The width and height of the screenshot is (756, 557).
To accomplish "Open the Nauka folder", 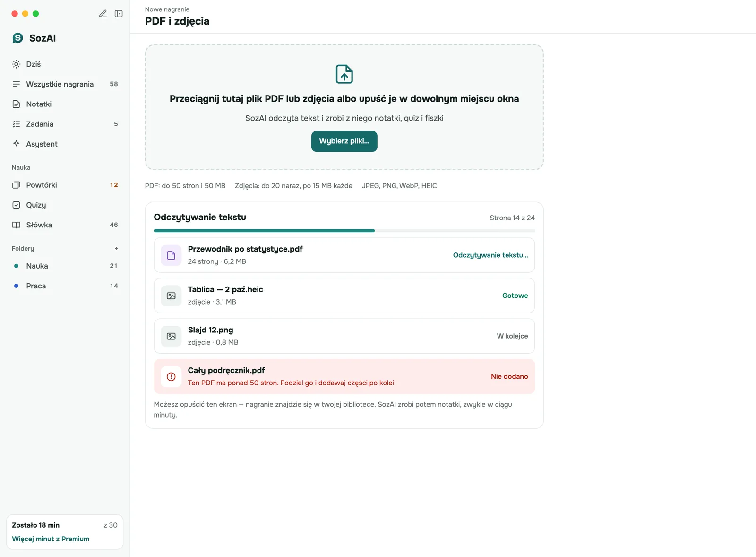I will pyautogui.click(x=65, y=266).
